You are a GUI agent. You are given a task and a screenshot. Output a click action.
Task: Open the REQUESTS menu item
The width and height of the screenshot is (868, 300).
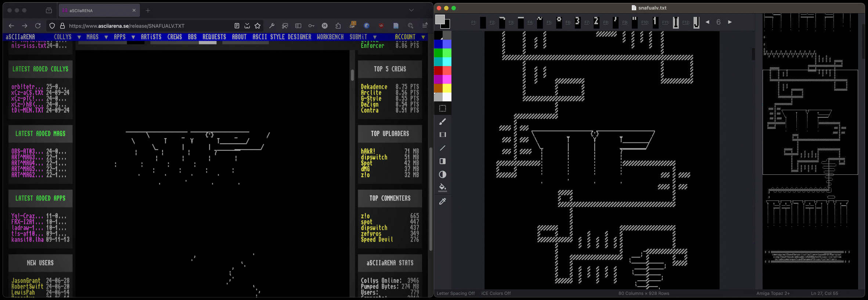tap(214, 37)
